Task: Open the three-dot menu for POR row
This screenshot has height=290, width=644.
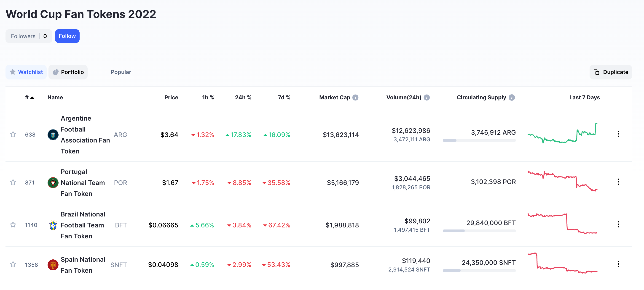Action: pyautogui.click(x=618, y=182)
